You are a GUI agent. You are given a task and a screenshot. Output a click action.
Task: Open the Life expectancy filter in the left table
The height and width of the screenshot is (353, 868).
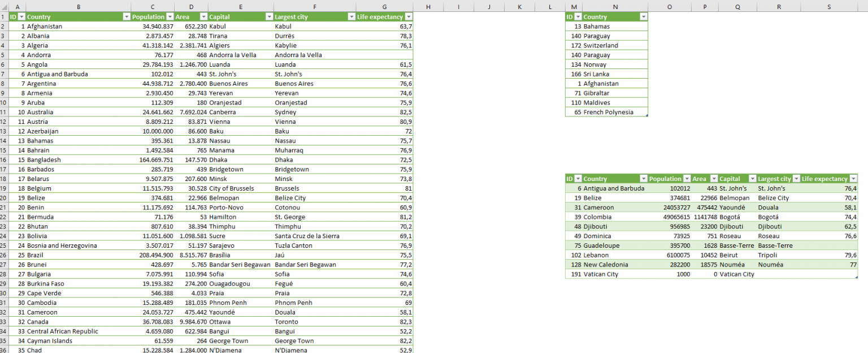tap(408, 16)
